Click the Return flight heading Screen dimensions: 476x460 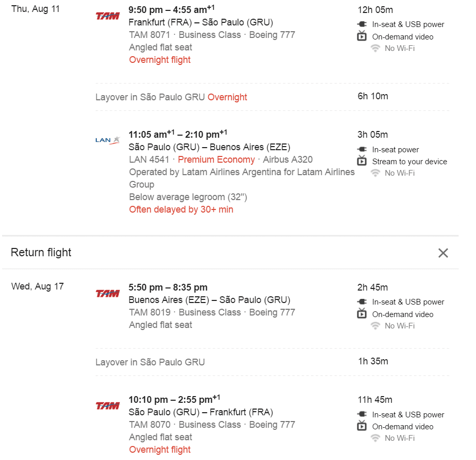click(41, 252)
